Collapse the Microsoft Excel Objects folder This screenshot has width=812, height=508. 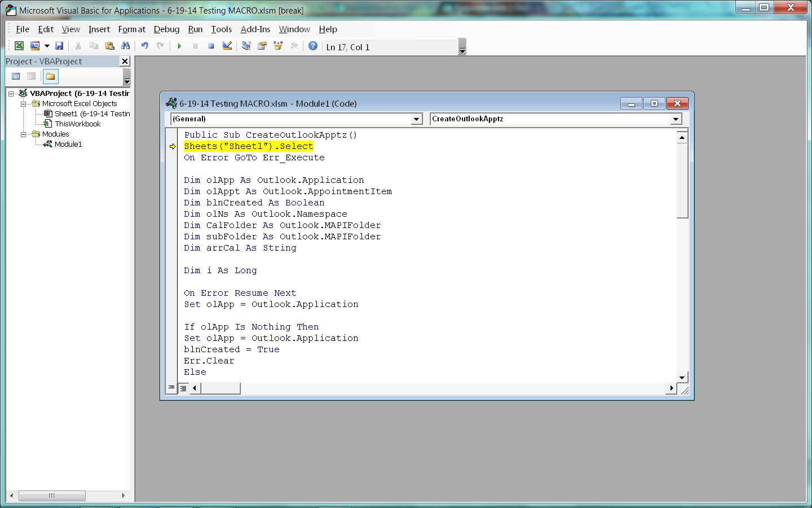(23, 104)
